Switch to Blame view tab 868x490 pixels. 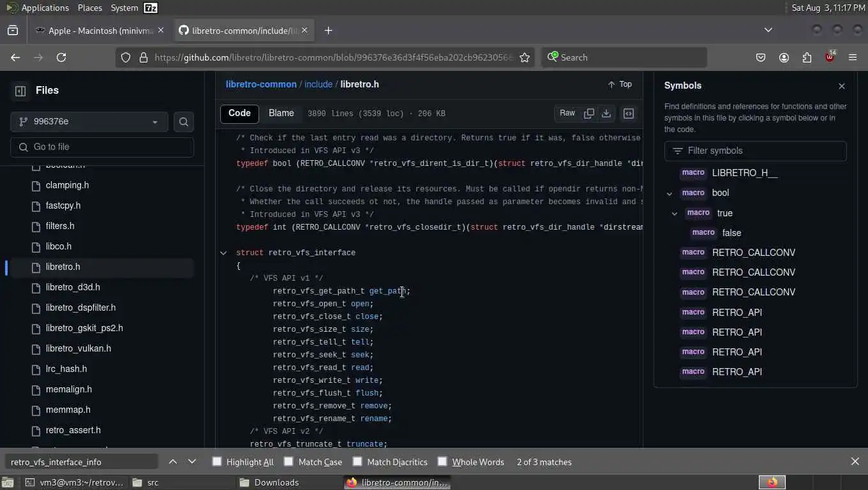tap(281, 114)
